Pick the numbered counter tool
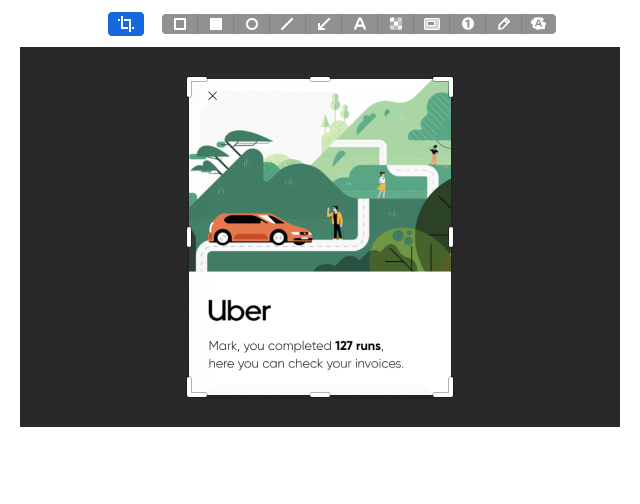The width and height of the screenshot is (640, 504). pos(468,24)
